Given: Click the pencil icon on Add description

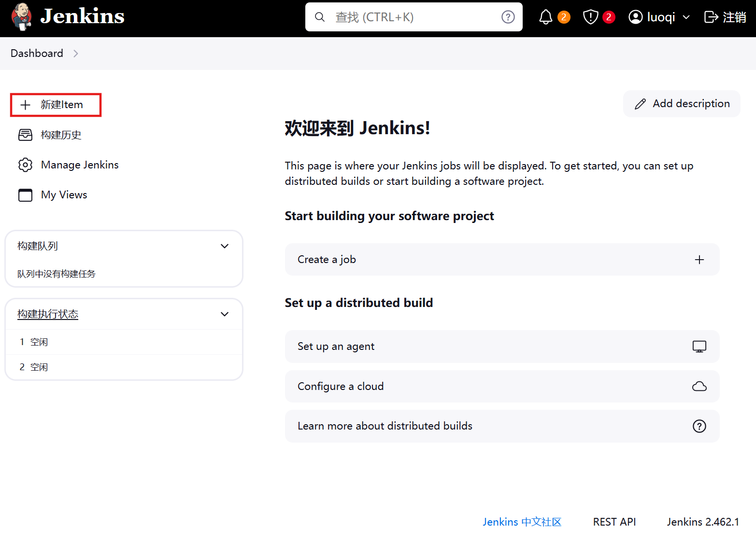Looking at the screenshot, I should pos(641,104).
